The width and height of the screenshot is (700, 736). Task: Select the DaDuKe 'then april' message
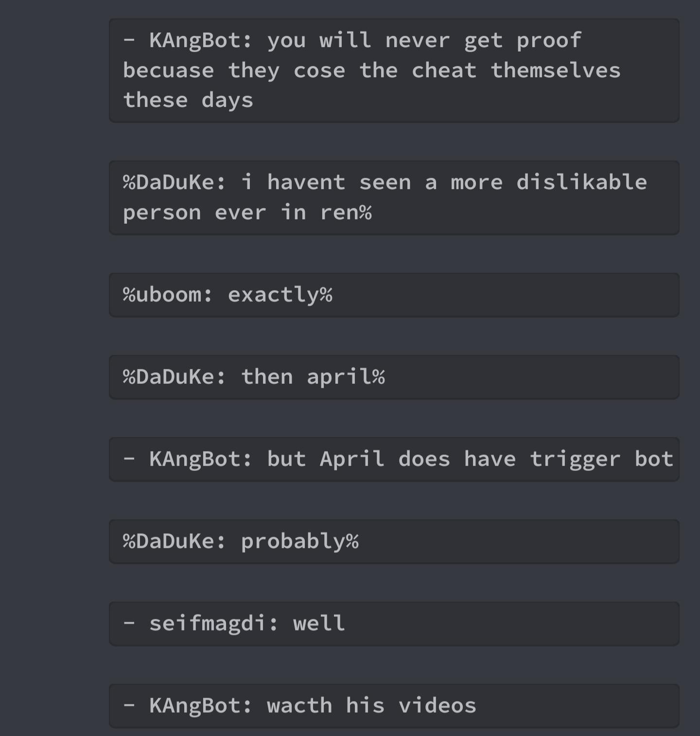coord(394,377)
